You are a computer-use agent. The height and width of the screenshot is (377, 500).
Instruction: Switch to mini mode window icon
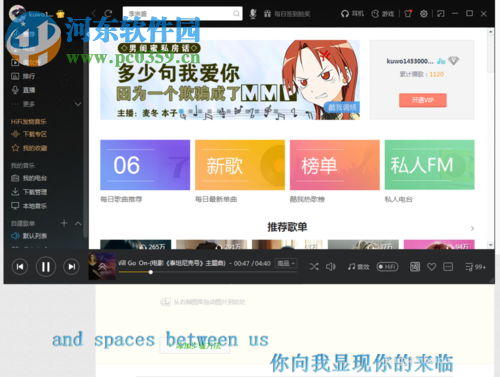[x=441, y=14]
